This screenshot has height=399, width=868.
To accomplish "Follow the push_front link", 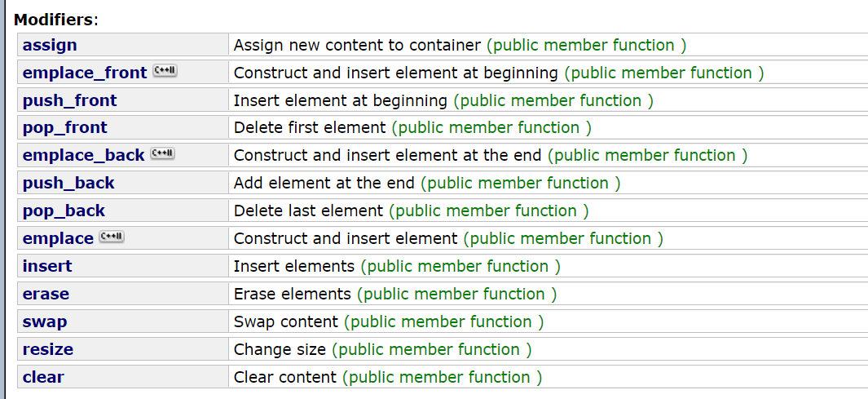I will click(69, 100).
